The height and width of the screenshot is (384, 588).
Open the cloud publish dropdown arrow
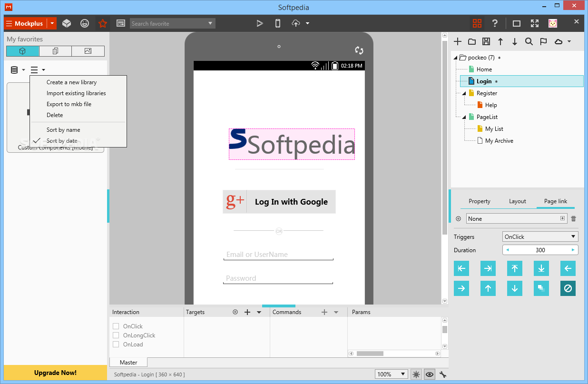click(308, 23)
